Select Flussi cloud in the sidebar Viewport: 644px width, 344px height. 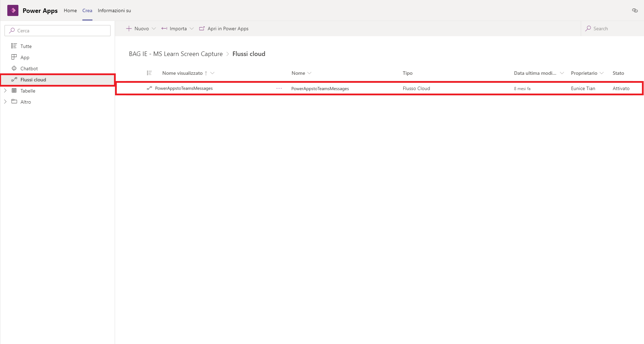[x=33, y=80]
